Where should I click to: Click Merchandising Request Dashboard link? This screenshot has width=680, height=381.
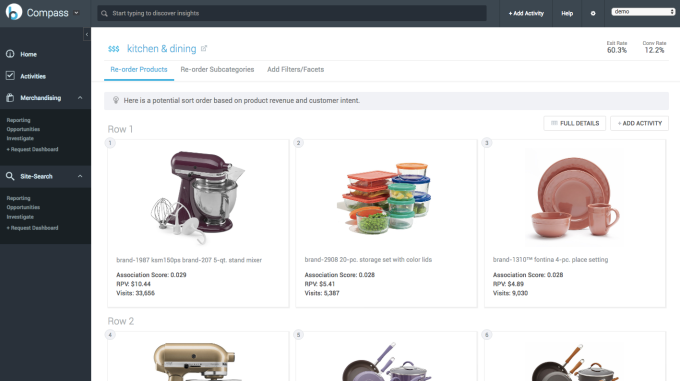click(32, 149)
